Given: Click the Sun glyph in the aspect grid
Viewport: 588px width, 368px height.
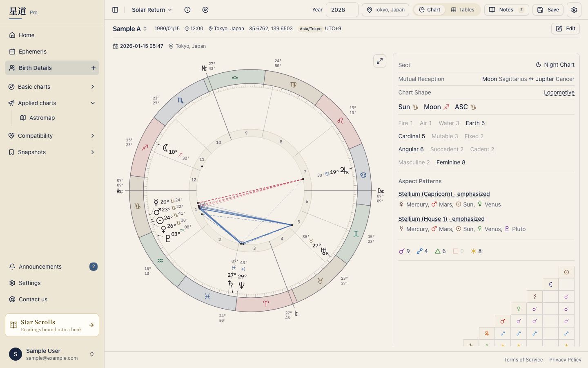Looking at the screenshot, I should [x=566, y=272].
